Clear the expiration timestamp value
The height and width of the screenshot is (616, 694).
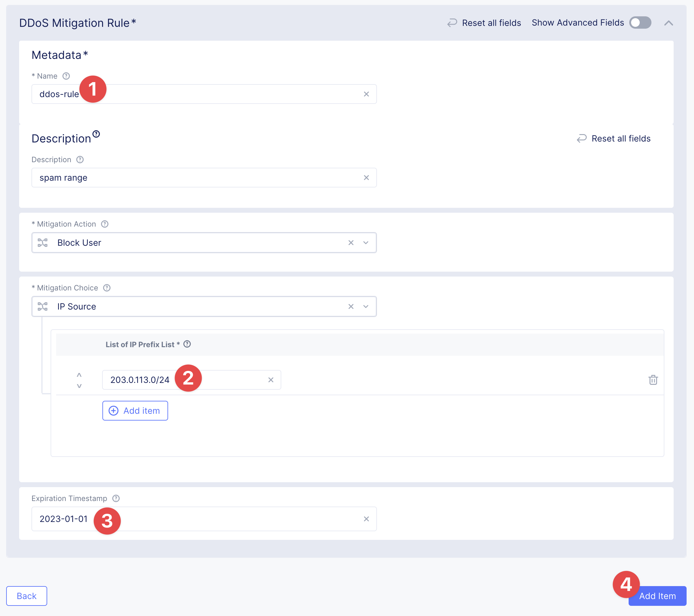pos(366,519)
